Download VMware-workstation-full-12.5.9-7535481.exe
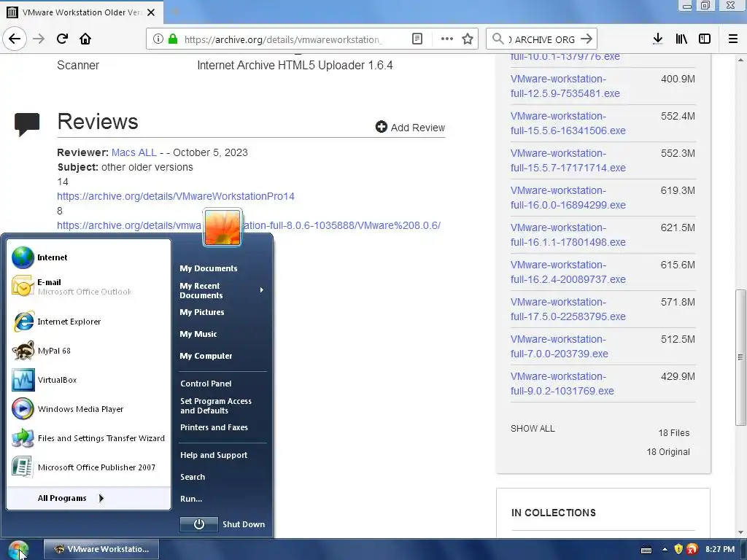The height and width of the screenshot is (560, 747). (565, 86)
